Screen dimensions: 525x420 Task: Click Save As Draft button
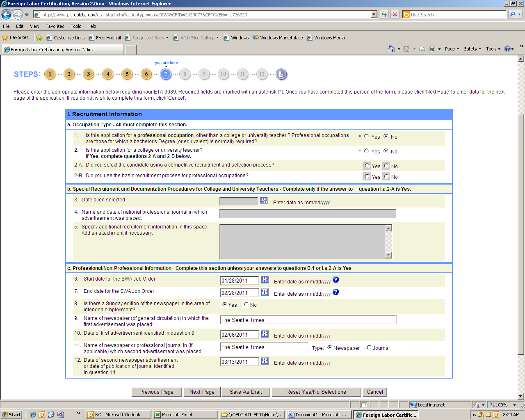pyautogui.click(x=246, y=392)
